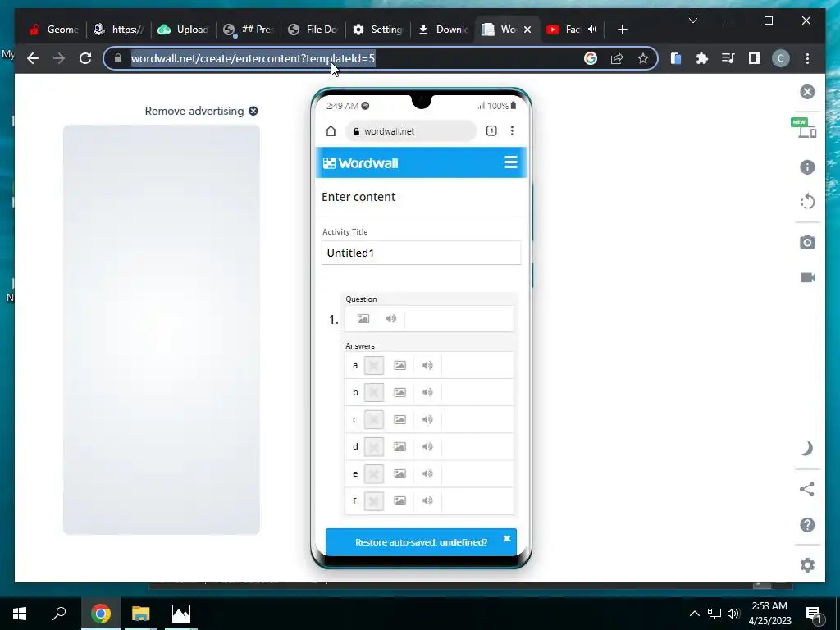Viewport: 840px width, 630px height.
Task: Open the Wordwall hamburger menu
Action: pyautogui.click(x=511, y=162)
